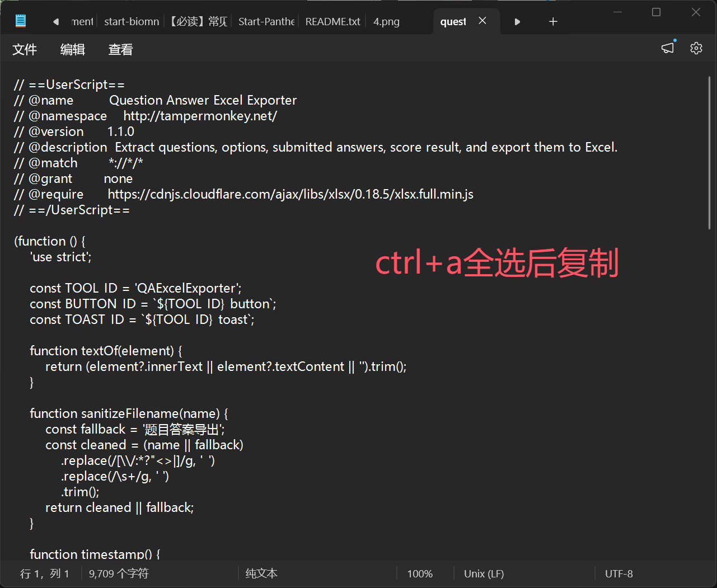Click the 行 1, 列 1 position indicator
Viewport: 717px width, 588px height.
(x=45, y=573)
